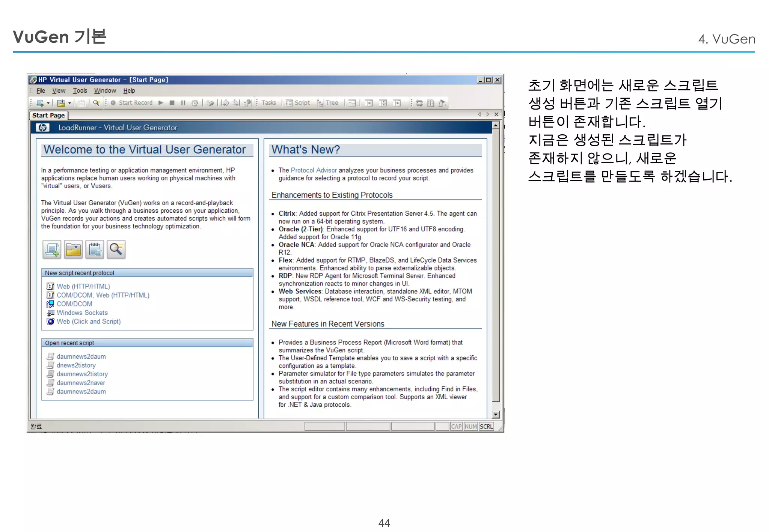Click the HP logo in banner
The image size is (769, 532).
[42, 128]
